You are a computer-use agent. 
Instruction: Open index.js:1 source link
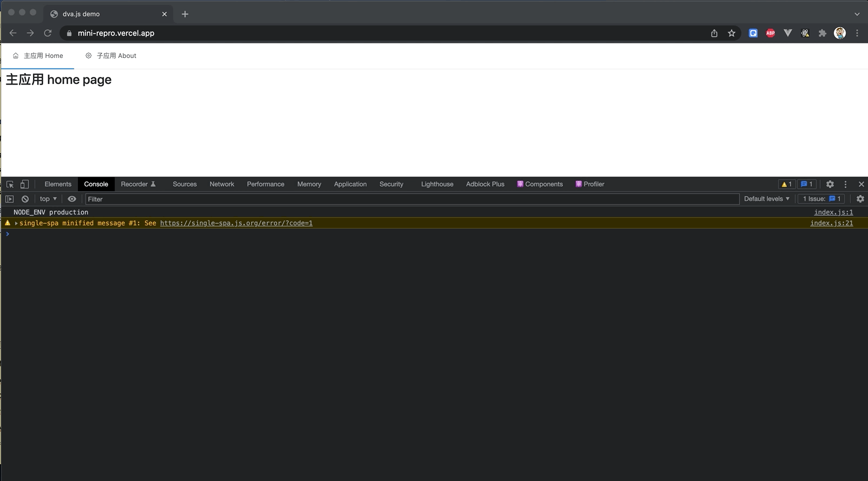[833, 212]
